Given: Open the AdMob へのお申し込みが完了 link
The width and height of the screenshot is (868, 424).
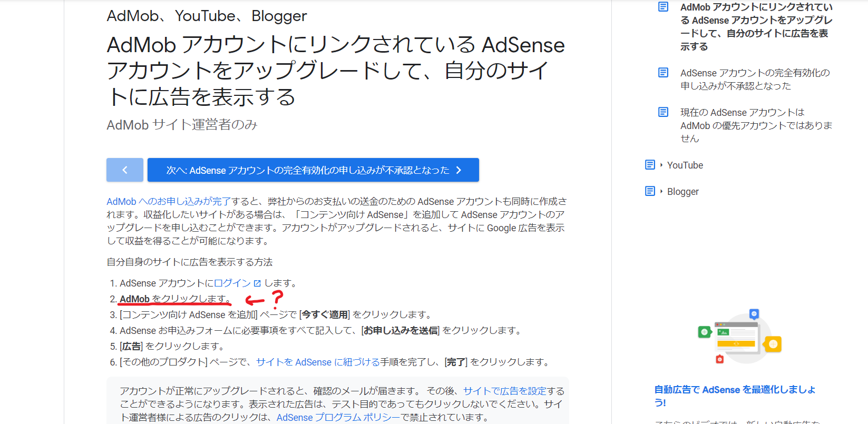Looking at the screenshot, I should [169, 201].
